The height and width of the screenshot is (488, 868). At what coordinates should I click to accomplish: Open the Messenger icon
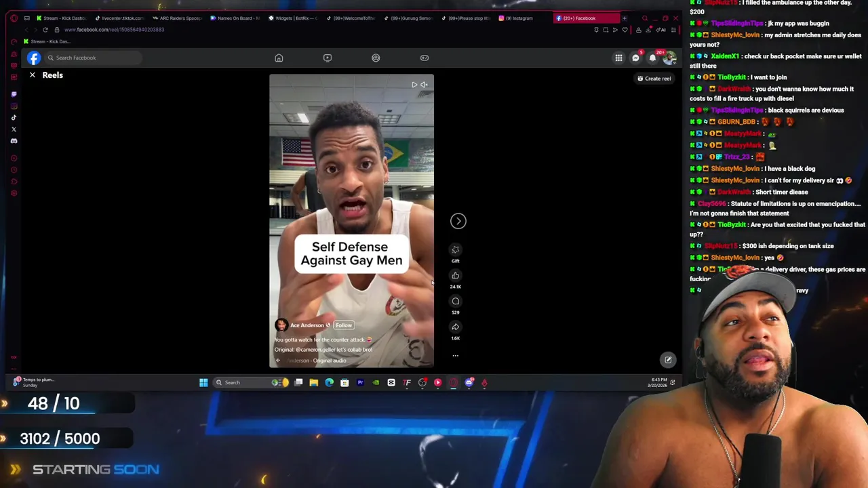(x=635, y=58)
